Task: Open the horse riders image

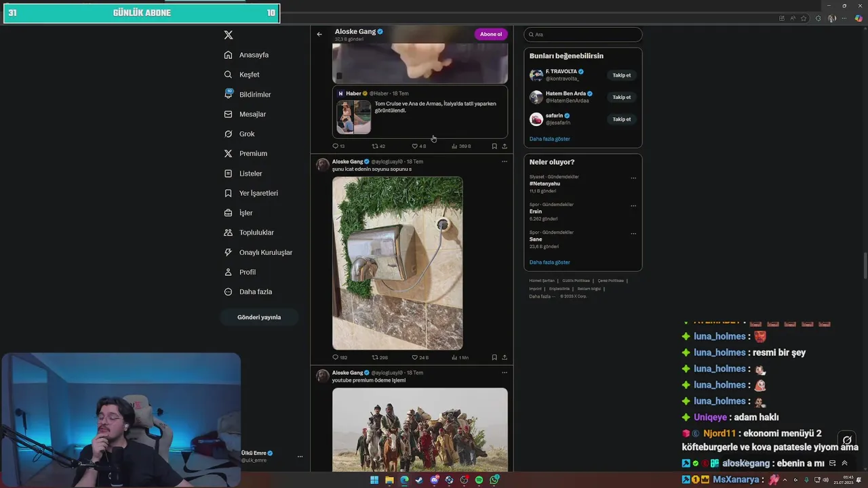Action: click(x=420, y=430)
